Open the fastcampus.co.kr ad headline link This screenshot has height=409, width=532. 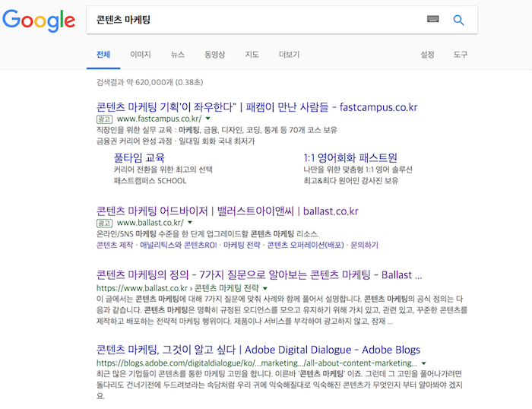257,107
